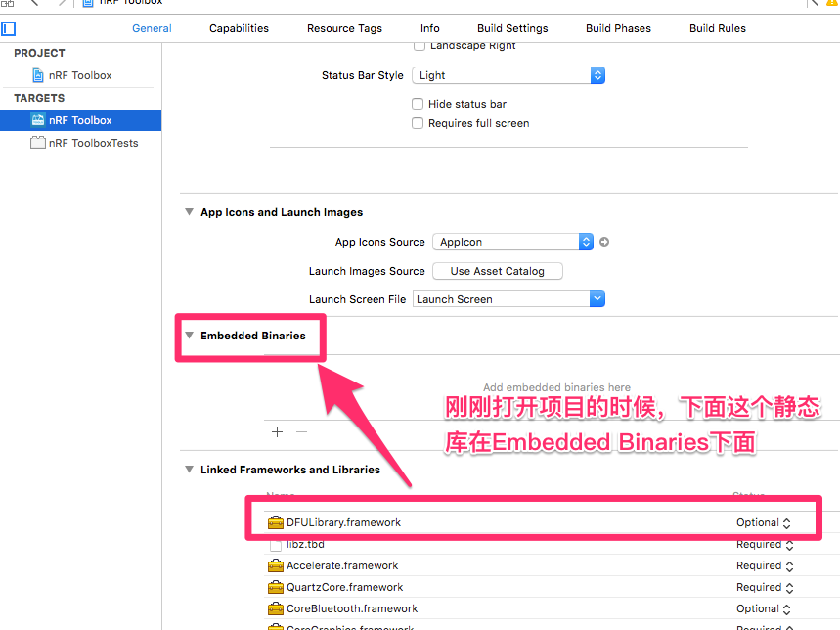
Task: Toggle the Landscape Right checkbox
Action: 420,46
